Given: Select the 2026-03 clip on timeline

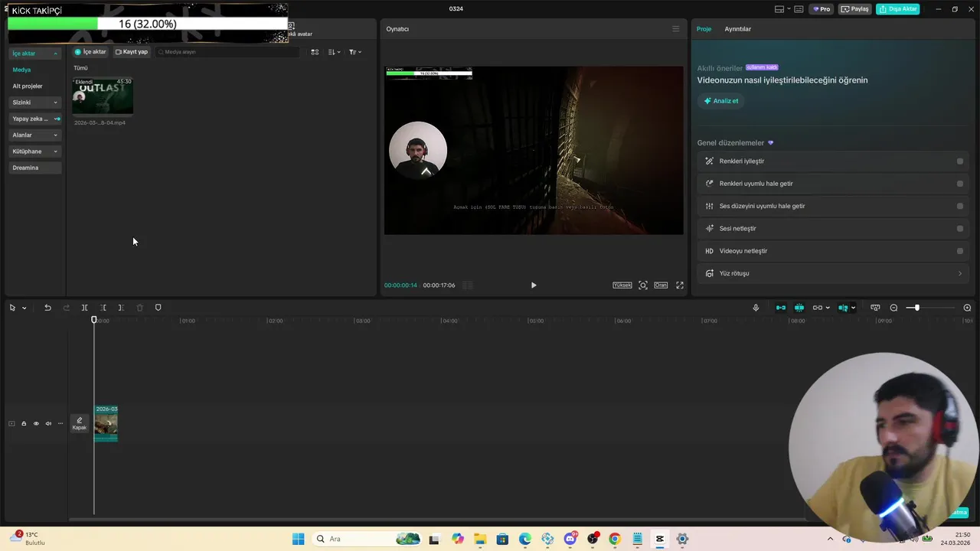Looking at the screenshot, I should coord(106,423).
